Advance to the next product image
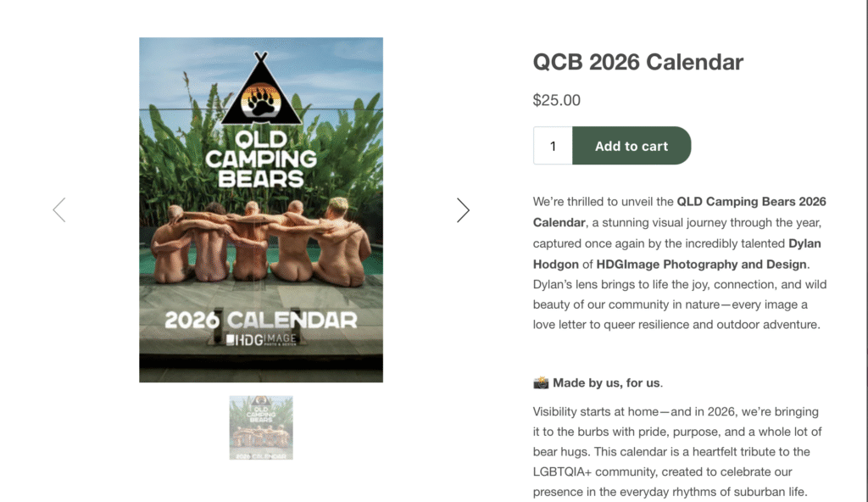 [x=463, y=210]
